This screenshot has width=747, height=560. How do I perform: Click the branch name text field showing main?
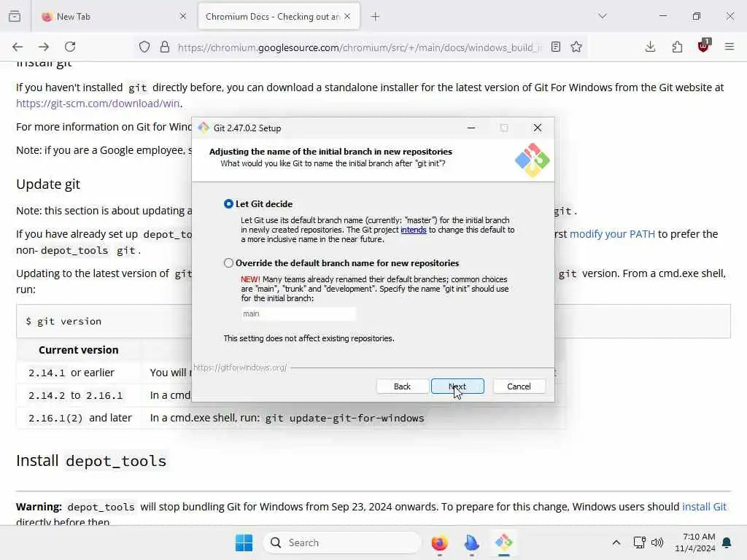[298, 314]
